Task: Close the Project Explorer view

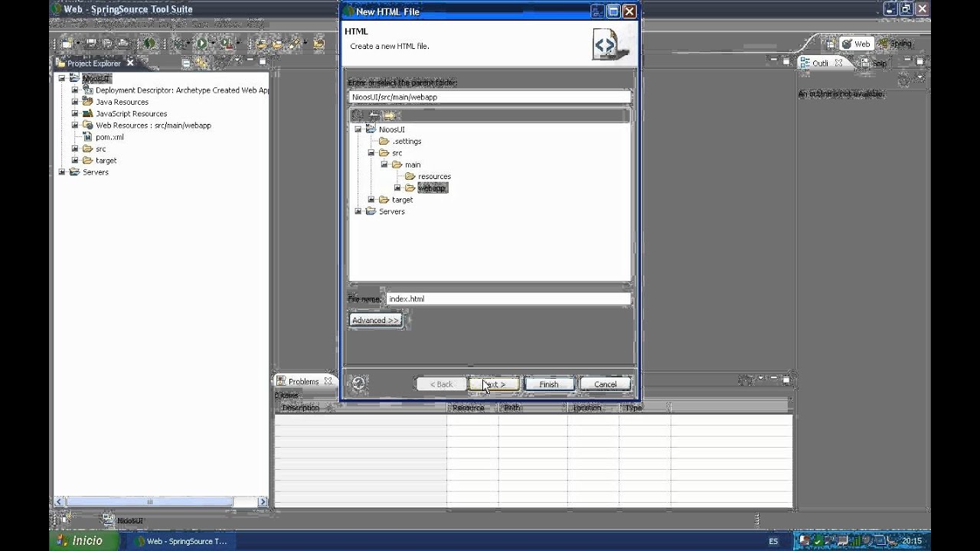Action: (130, 63)
